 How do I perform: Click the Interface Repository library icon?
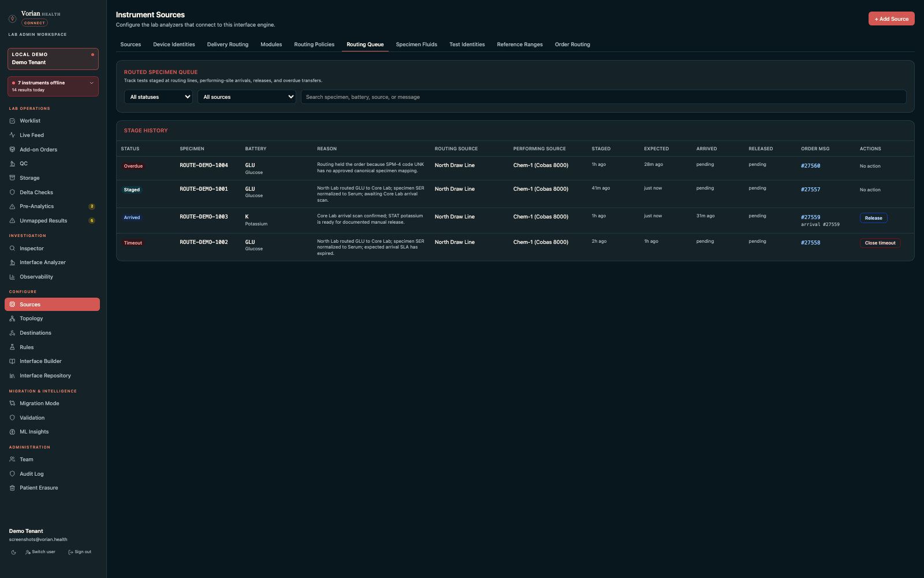tap(12, 376)
